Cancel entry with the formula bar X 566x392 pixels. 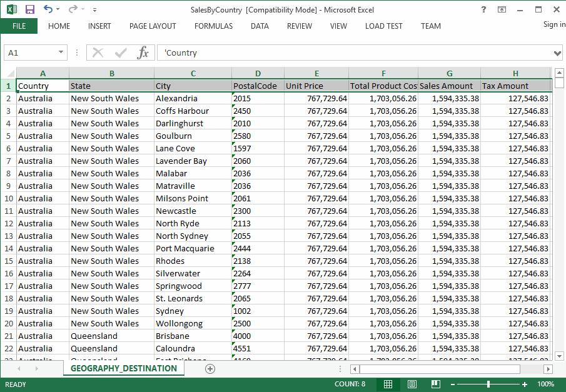pyautogui.click(x=98, y=53)
